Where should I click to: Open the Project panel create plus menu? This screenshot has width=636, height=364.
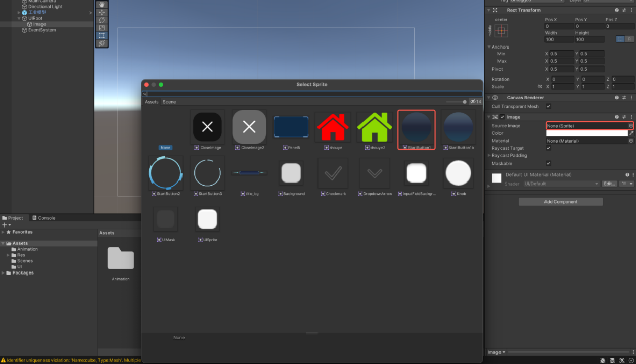tap(6, 225)
